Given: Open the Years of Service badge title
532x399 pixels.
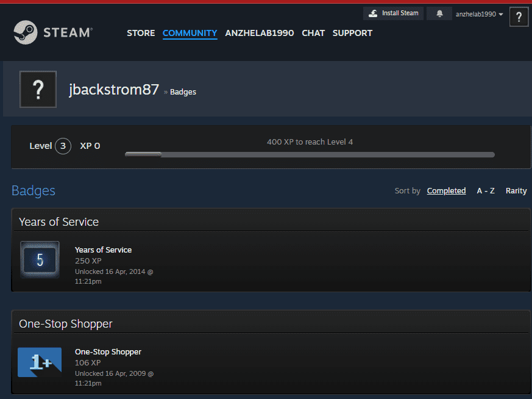Looking at the screenshot, I should coord(103,250).
